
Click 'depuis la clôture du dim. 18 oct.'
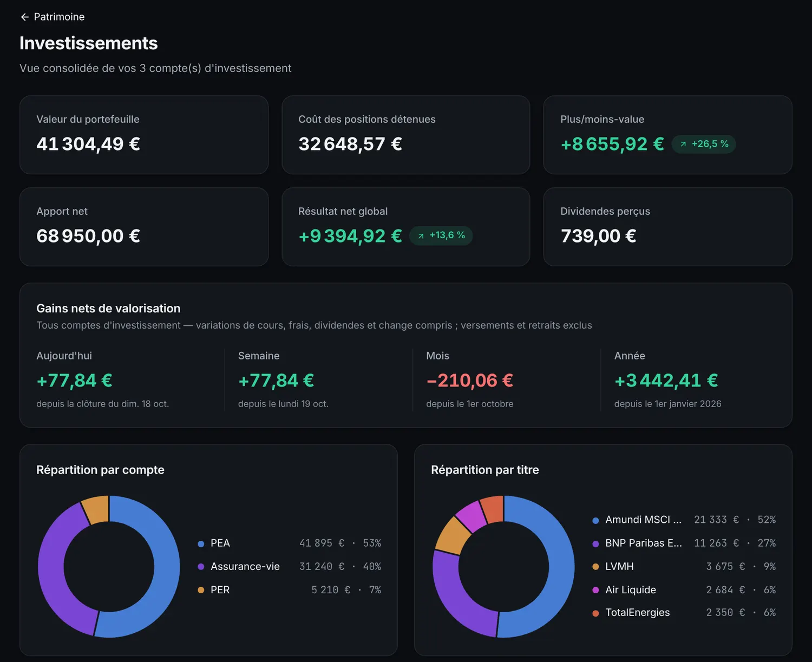tap(103, 404)
